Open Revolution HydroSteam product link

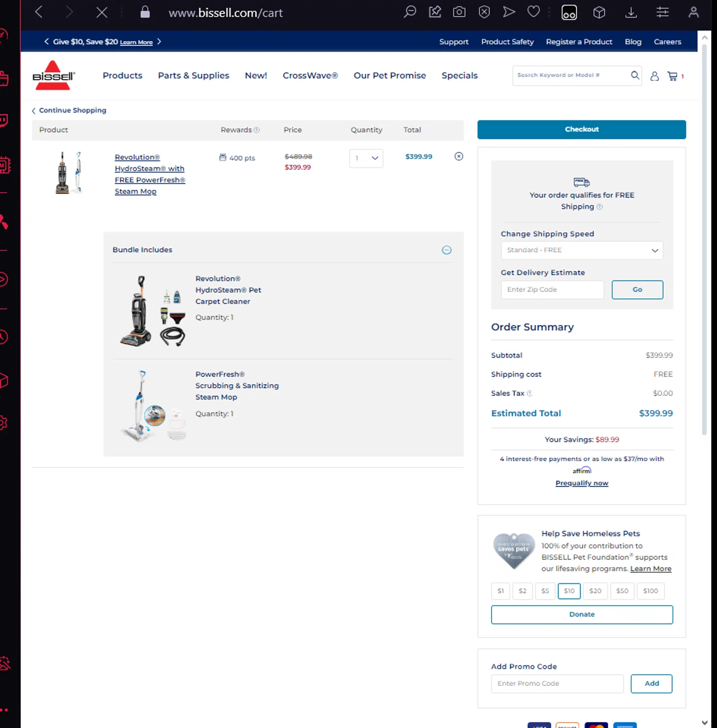point(150,174)
